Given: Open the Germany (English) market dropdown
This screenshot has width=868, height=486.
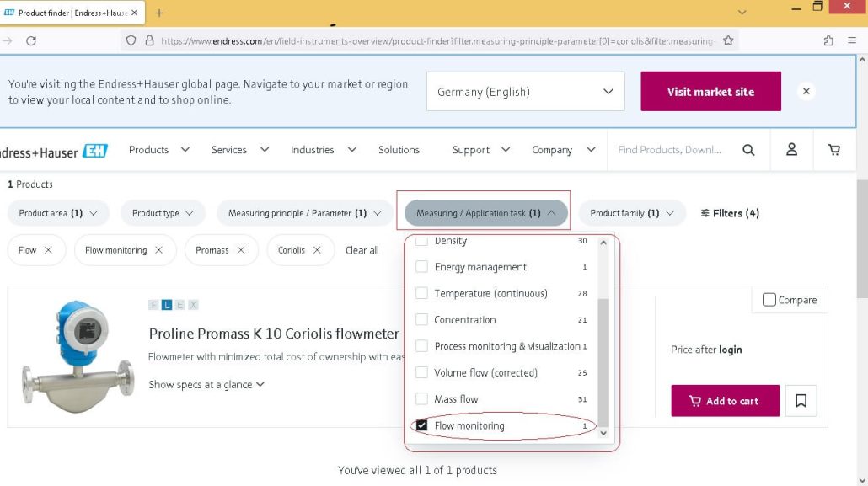Looking at the screenshot, I should [525, 91].
